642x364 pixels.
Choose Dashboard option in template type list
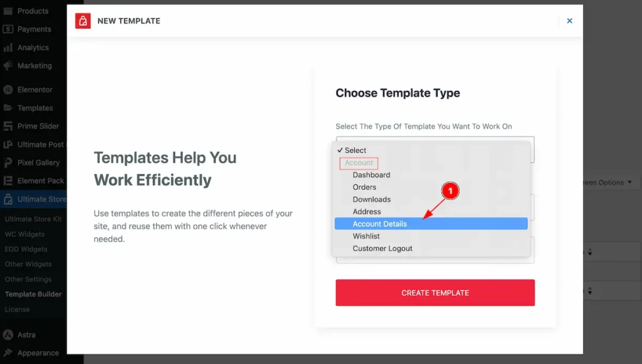click(371, 175)
